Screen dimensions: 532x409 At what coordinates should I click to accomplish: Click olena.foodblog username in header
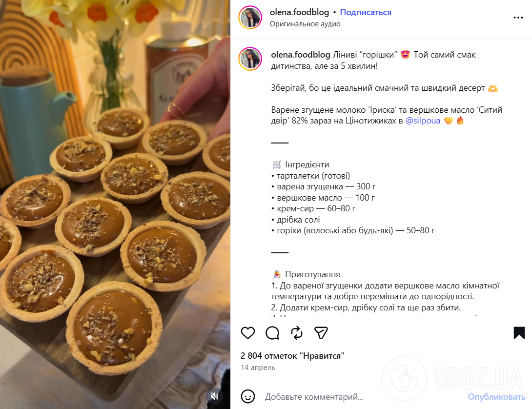coord(299,12)
